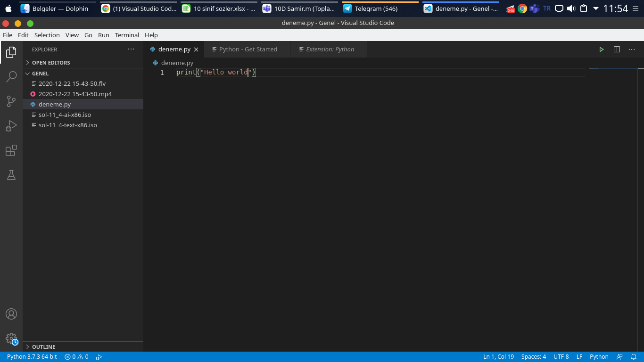644x362 pixels.
Task: Open the Accounts menu icon
Action: [x=11, y=314]
